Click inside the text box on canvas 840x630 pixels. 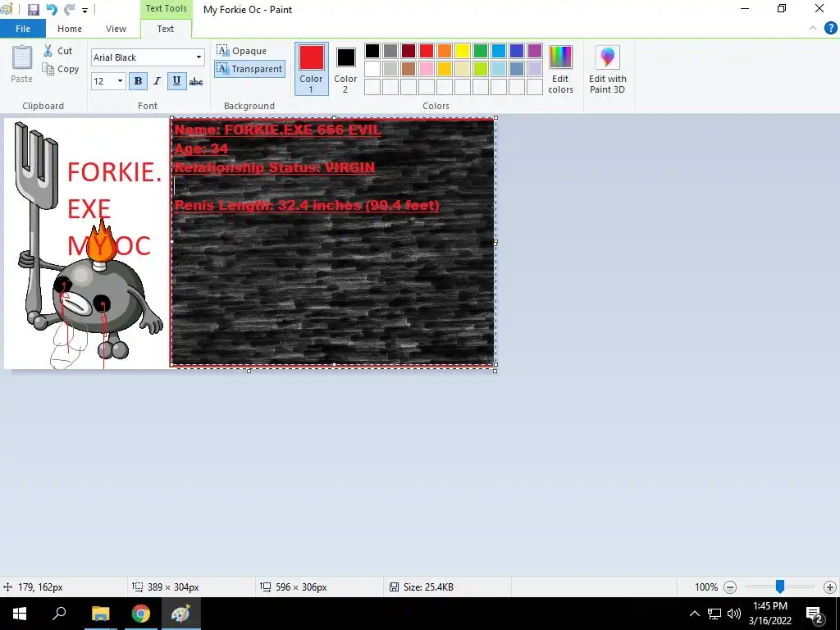coord(333,242)
